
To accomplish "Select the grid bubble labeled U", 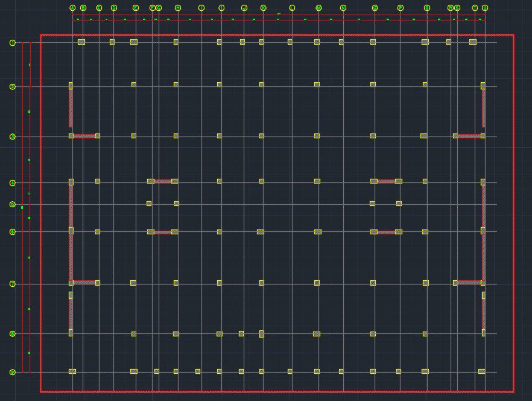I will tap(485, 8).
